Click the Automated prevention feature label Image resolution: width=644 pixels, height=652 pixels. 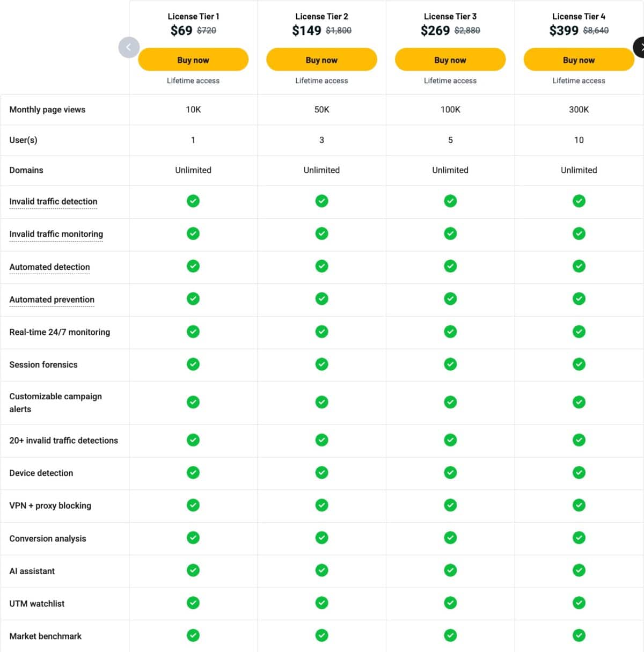click(52, 299)
